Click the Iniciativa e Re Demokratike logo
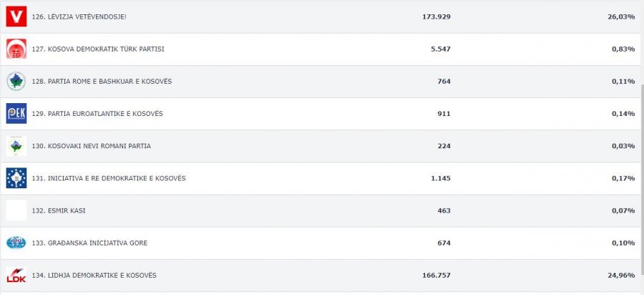Viewport: 644px width, 295px height. 16,178
